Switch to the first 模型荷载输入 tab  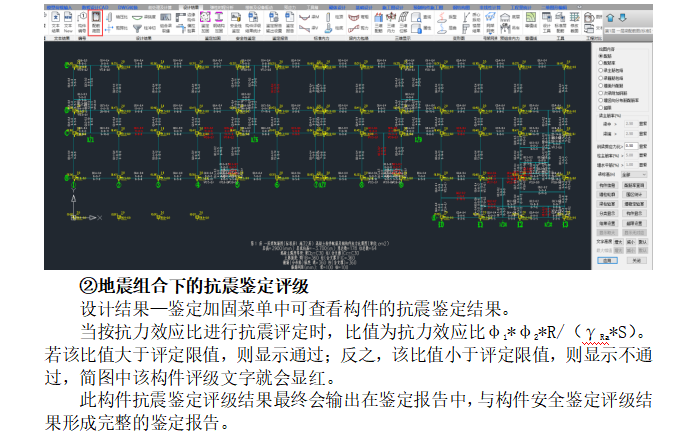pos(60,7)
